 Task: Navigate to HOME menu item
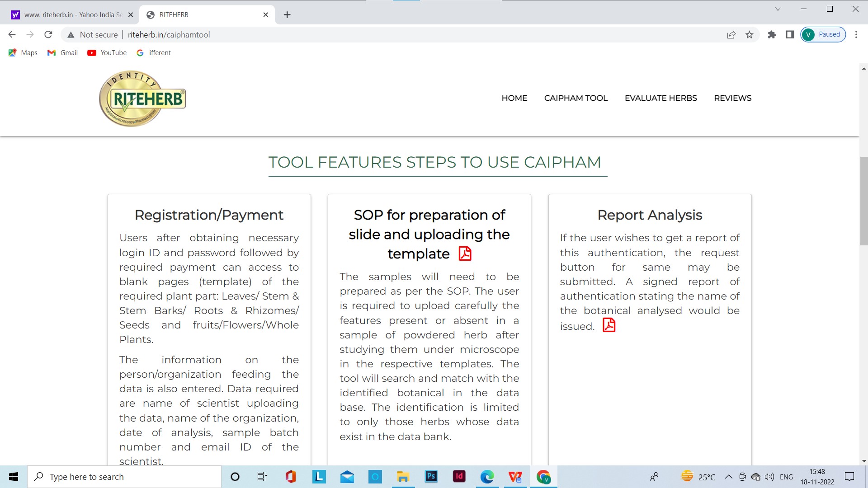(x=514, y=98)
